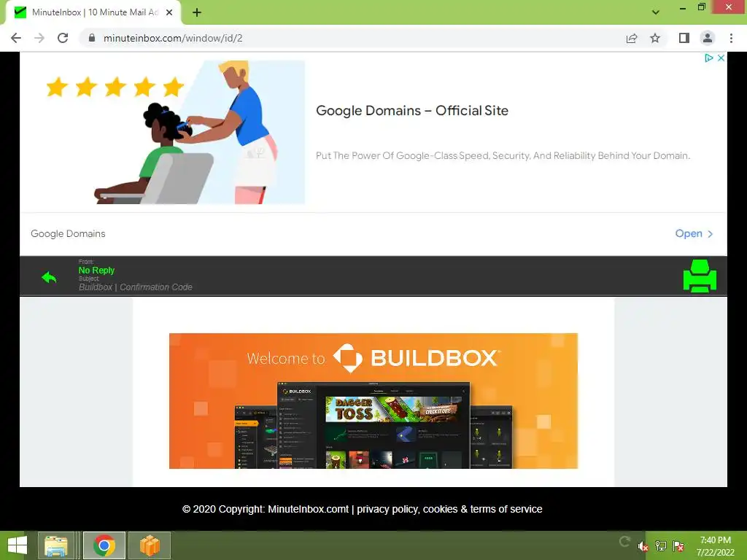Open Chrome three-dot menu
Viewport: 747px width, 560px height.
point(731,38)
